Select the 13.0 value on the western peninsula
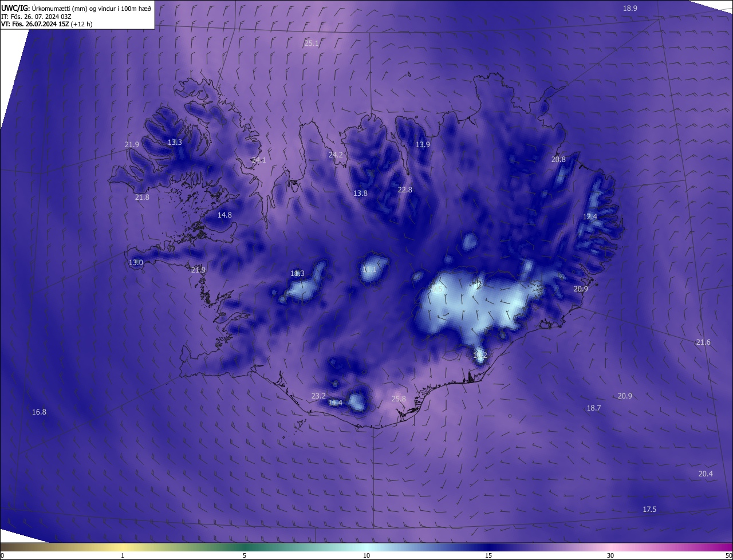Image resolution: width=733 pixels, height=560 pixels. 136,263
